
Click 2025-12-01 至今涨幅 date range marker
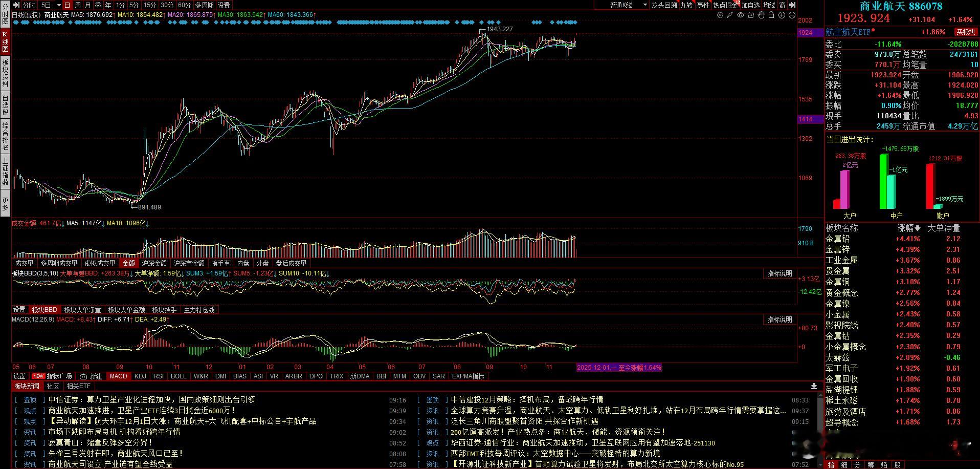619,368
